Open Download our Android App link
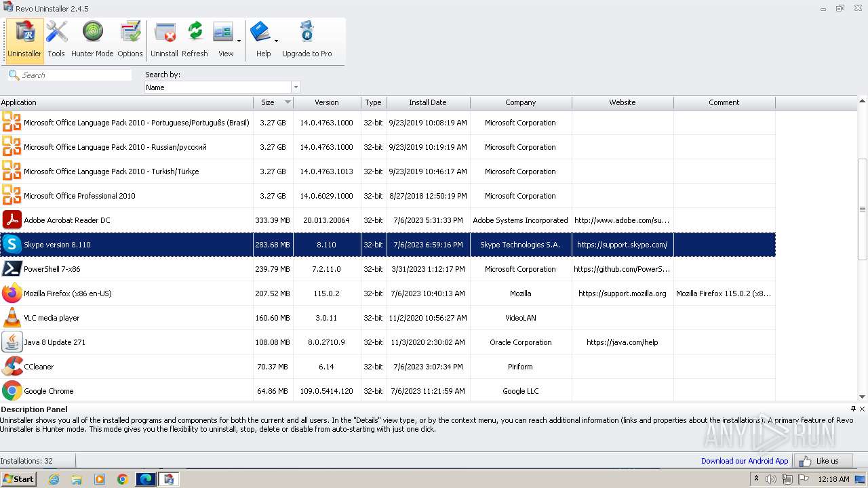 (745, 461)
